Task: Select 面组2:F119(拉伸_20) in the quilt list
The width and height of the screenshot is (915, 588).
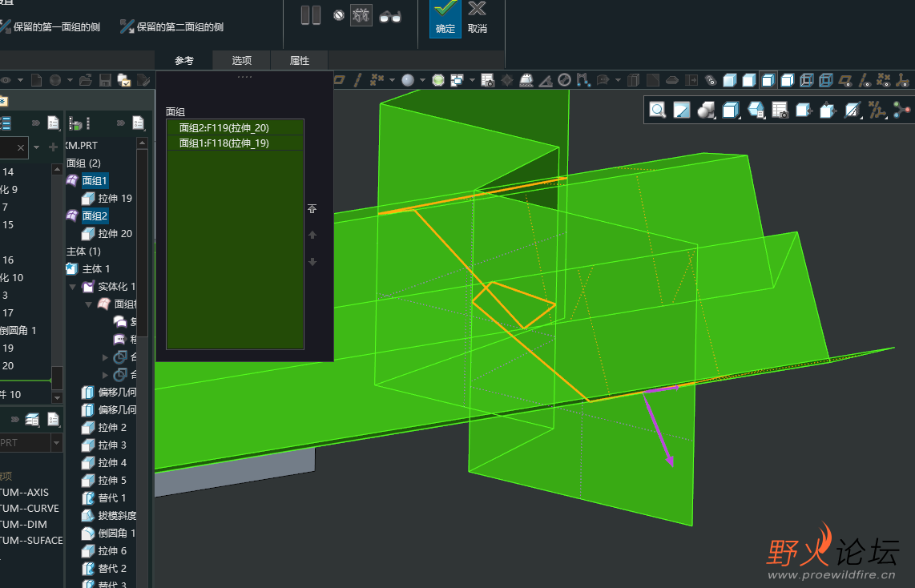Action: [x=236, y=127]
